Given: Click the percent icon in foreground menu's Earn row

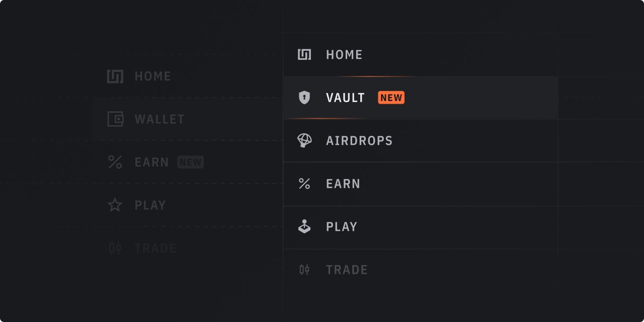Looking at the screenshot, I should (304, 184).
